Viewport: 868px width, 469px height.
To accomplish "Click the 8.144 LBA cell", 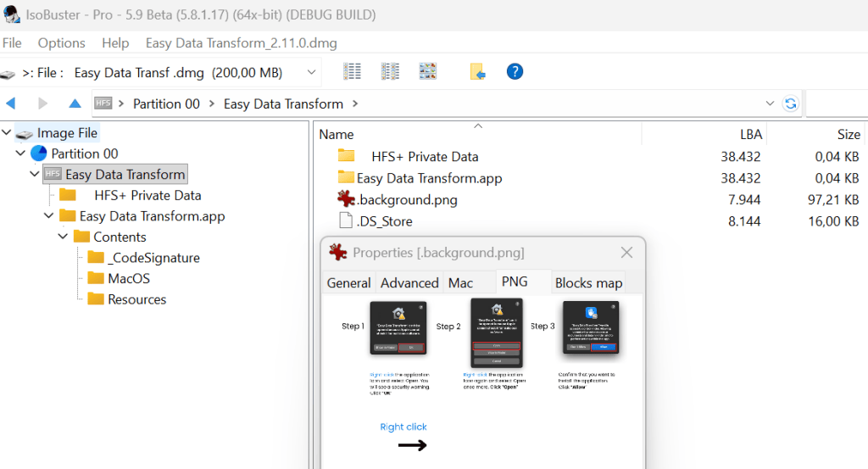I will [x=744, y=221].
